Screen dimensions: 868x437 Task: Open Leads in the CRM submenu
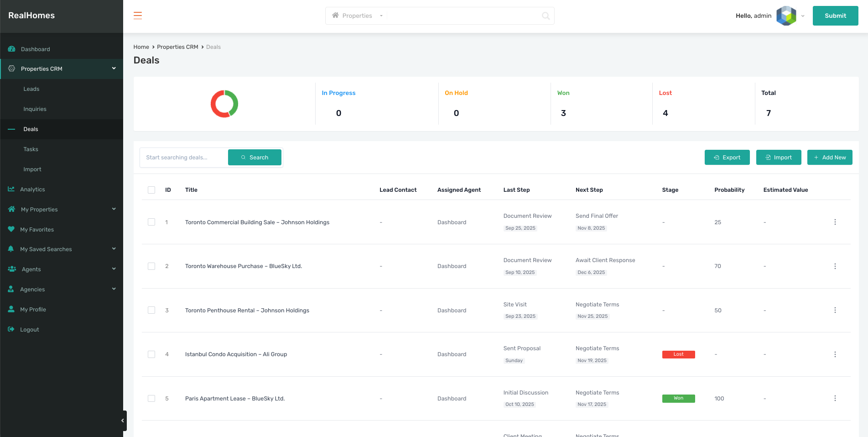point(31,89)
